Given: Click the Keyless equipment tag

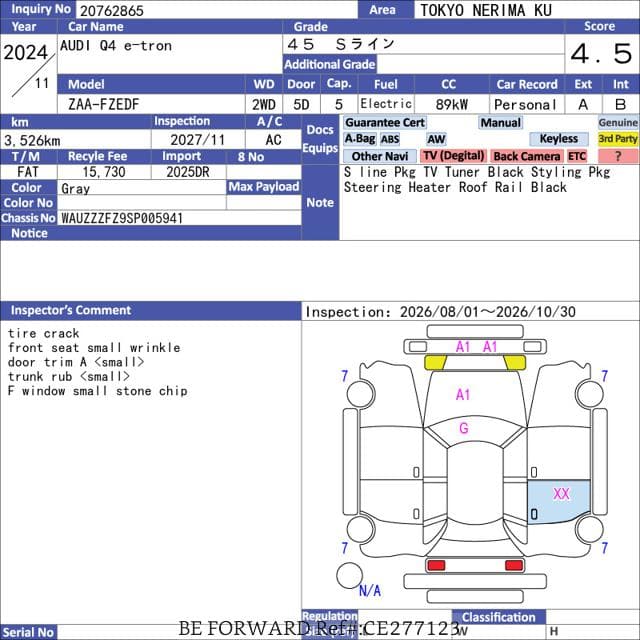Looking at the screenshot, I should [559, 139].
